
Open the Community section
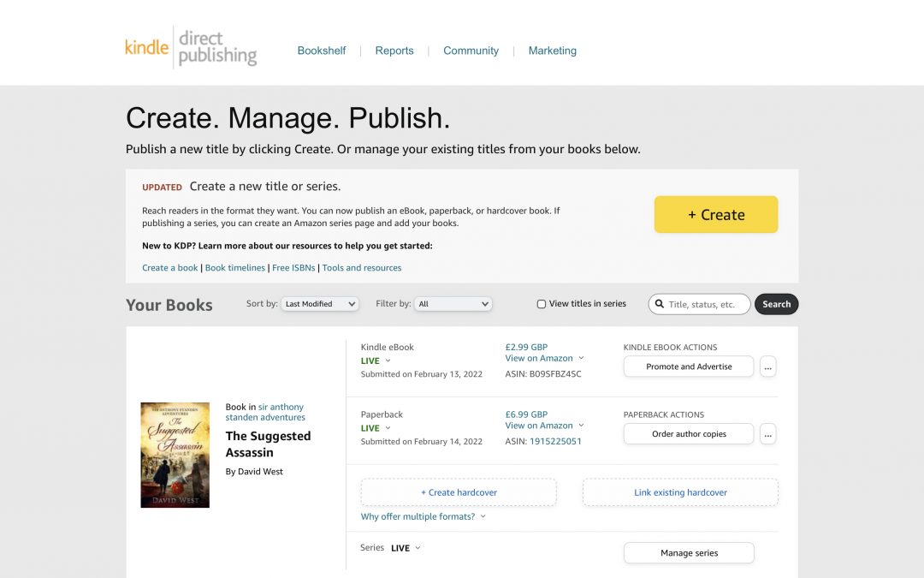(x=471, y=51)
